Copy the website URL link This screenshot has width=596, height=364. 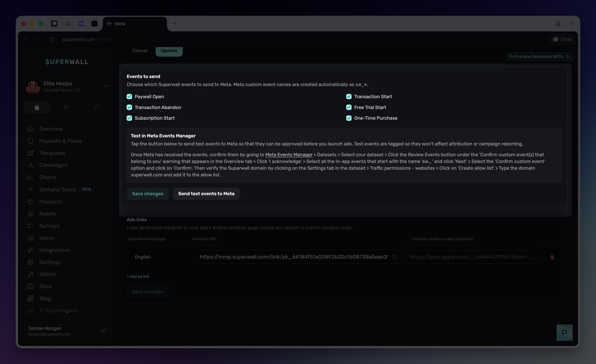pyautogui.click(x=395, y=257)
